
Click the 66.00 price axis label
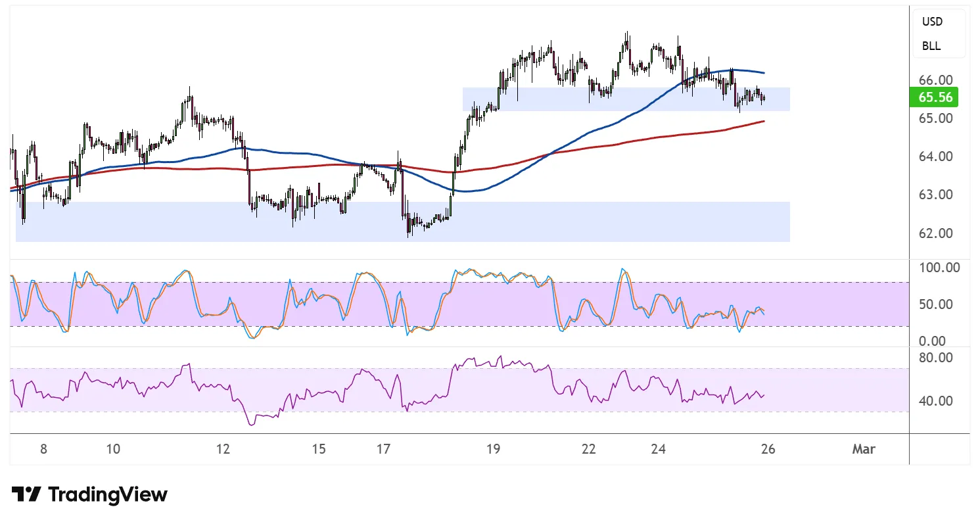coord(935,80)
